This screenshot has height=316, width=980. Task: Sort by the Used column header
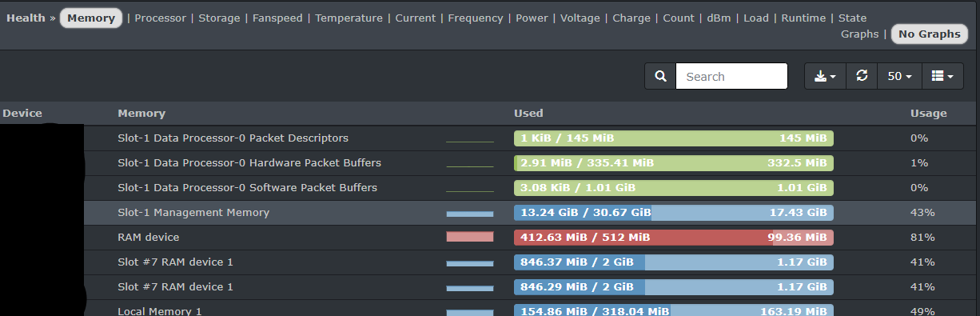pyautogui.click(x=528, y=113)
